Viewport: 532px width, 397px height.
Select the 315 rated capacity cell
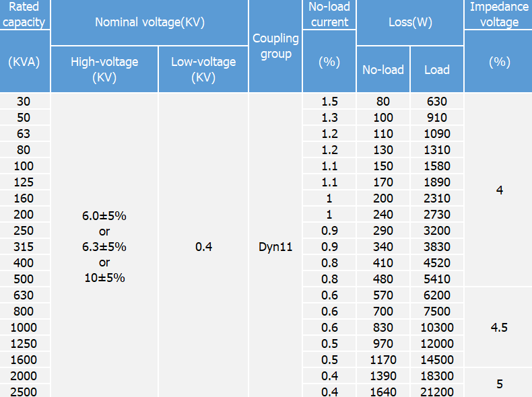[x=24, y=247]
